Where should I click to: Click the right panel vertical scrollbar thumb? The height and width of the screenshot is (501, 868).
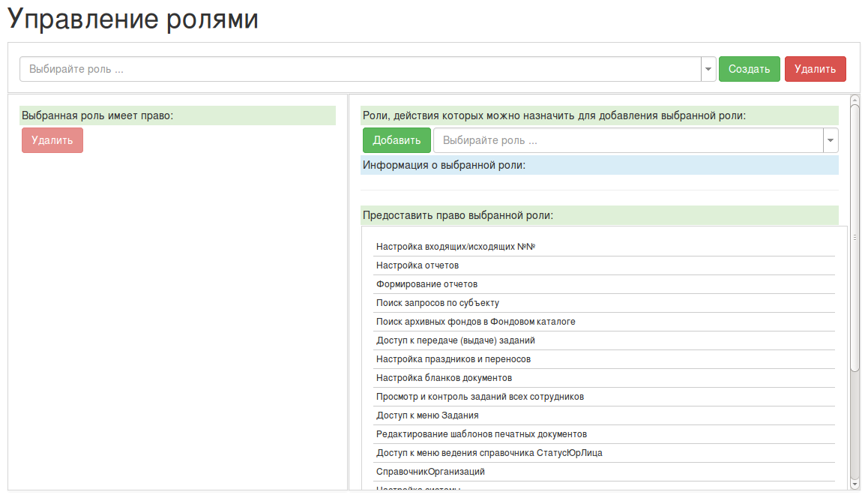(855, 237)
